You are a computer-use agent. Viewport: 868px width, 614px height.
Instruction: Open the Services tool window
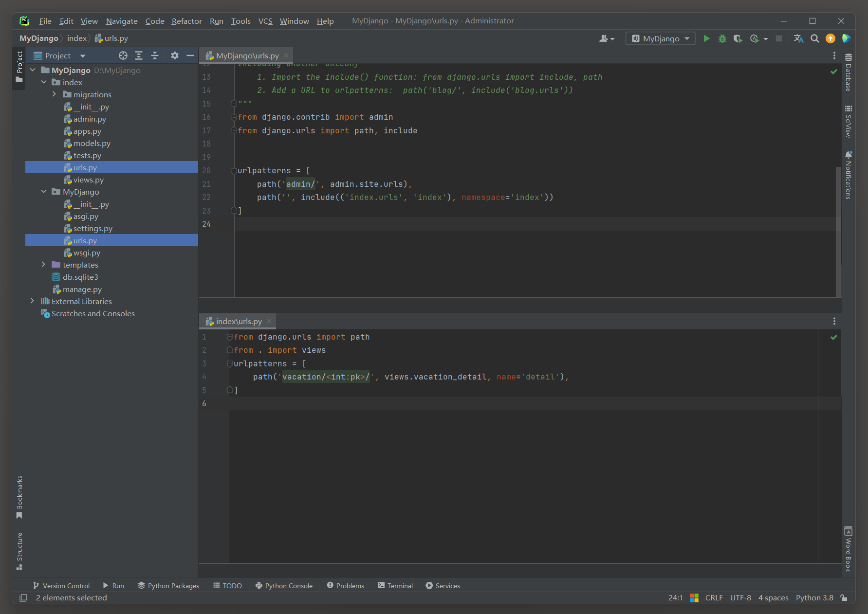443,586
